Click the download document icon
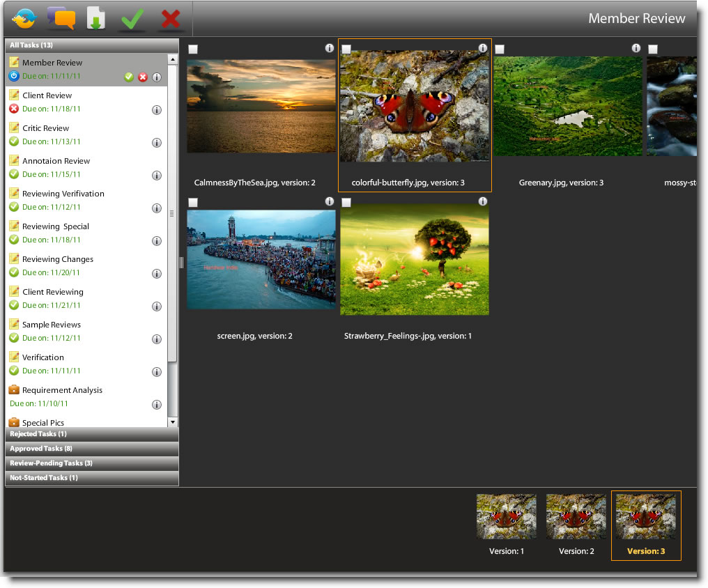The width and height of the screenshot is (708, 588). pos(95,18)
